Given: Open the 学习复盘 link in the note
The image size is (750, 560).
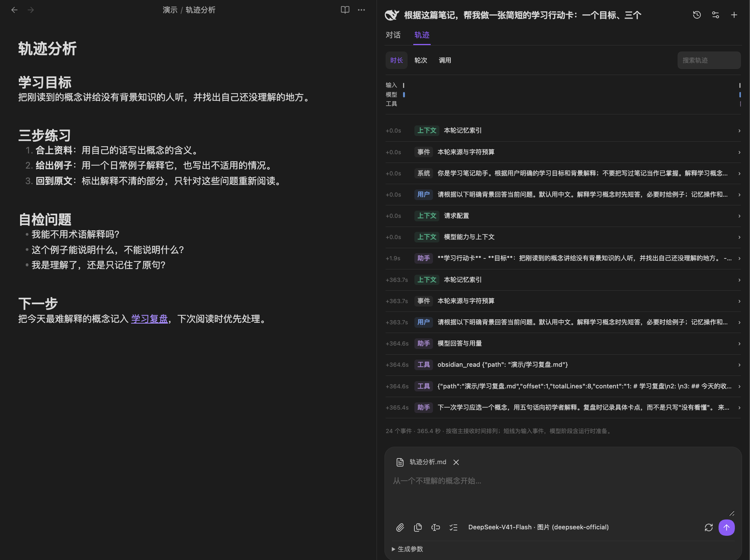Looking at the screenshot, I should tap(149, 319).
